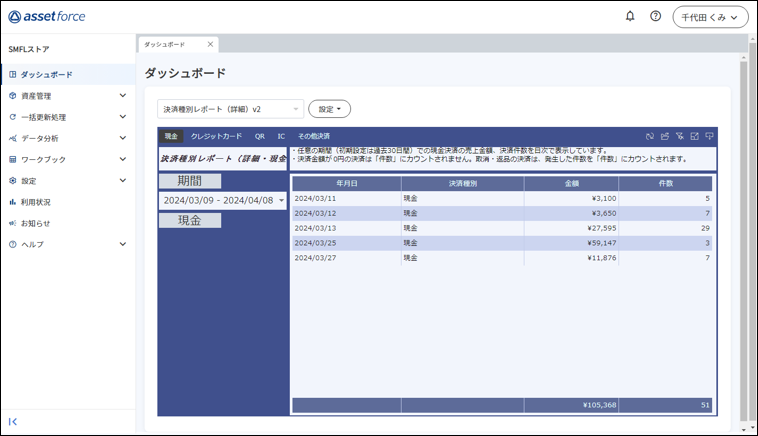The height and width of the screenshot is (436, 758).
Task: Click the ワークブック icon
Action: tap(13, 160)
